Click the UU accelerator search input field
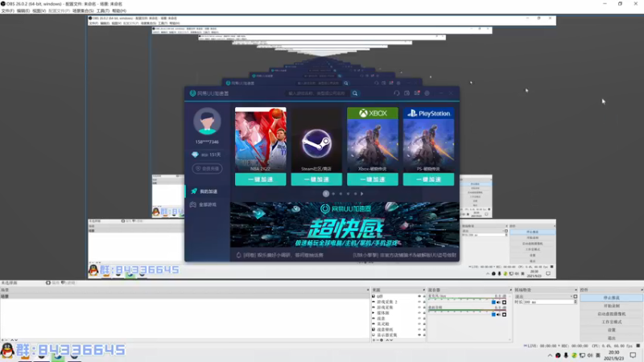Screen dimensions: 644x362 [x=318, y=93]
